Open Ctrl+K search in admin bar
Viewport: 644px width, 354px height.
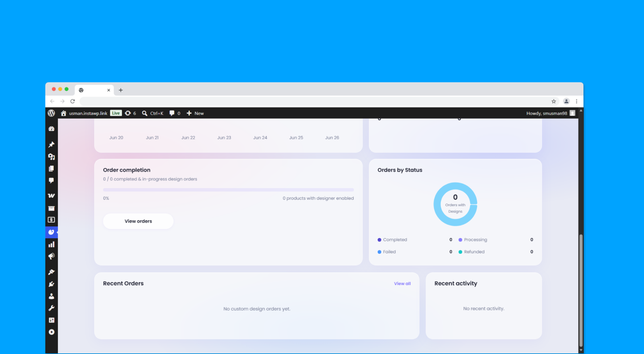(x=153, y=113)
